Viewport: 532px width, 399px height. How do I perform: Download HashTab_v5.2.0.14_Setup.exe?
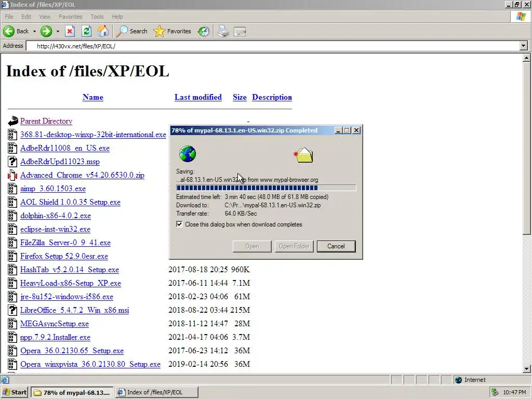click(70, 270)
